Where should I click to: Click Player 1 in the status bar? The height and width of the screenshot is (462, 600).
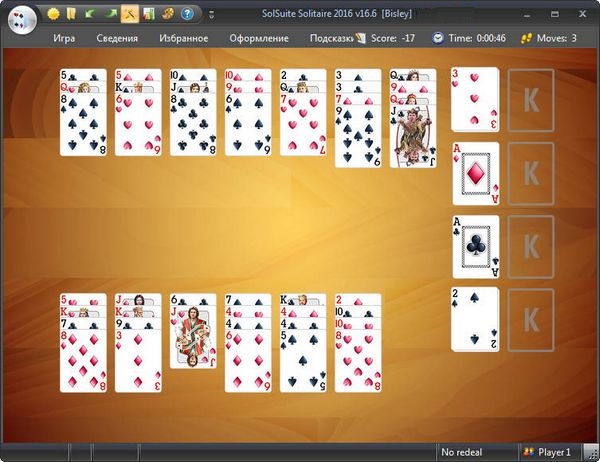click(555, 452)
